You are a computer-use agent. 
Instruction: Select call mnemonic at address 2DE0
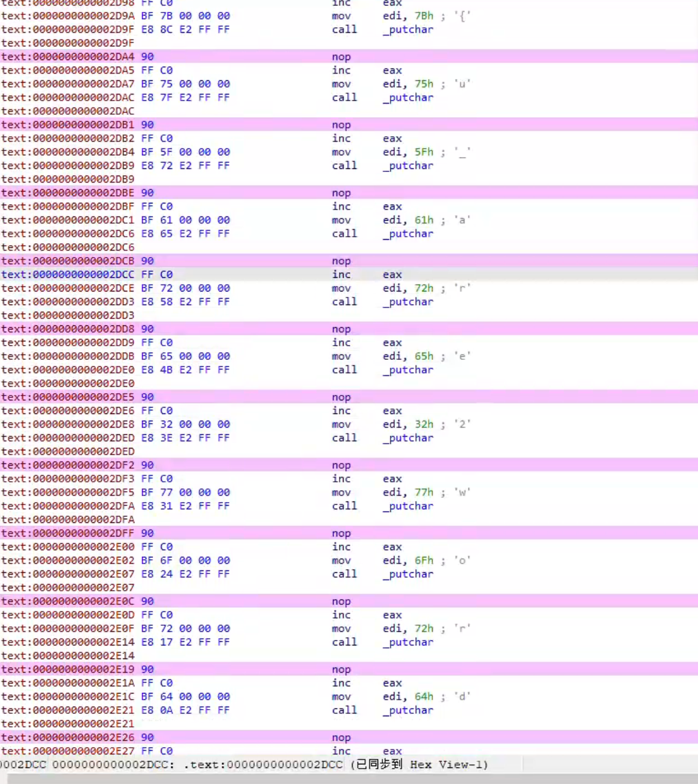[344, 369]
